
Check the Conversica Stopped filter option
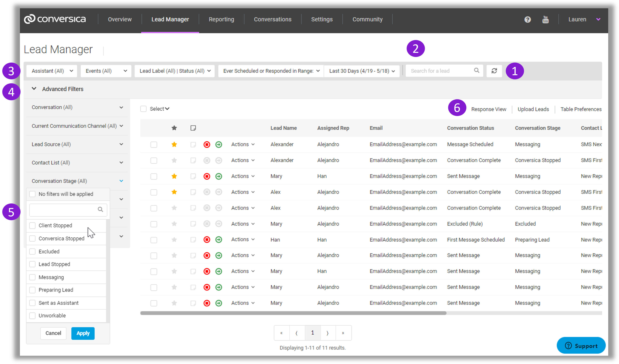(x=32, y=238)
